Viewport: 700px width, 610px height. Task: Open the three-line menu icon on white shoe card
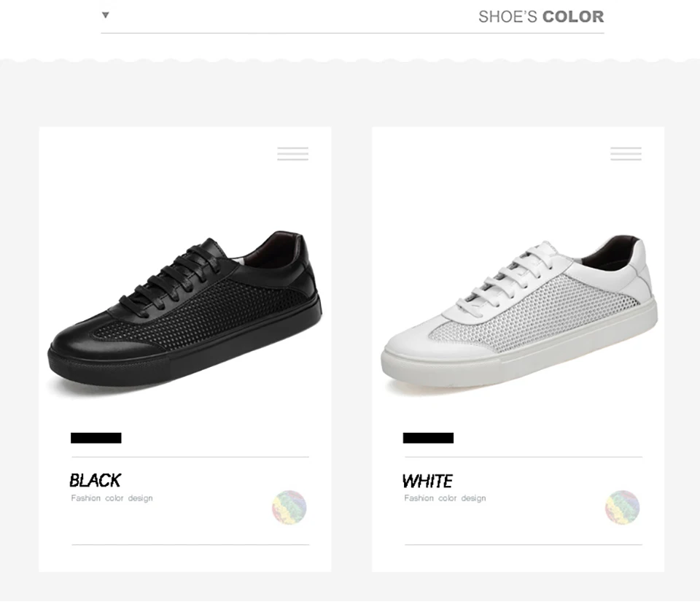626,153
